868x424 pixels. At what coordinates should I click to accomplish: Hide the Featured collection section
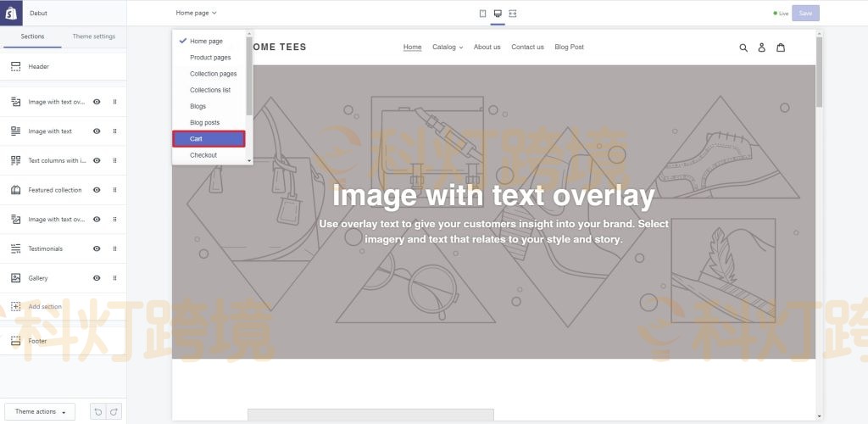point(97,190)
